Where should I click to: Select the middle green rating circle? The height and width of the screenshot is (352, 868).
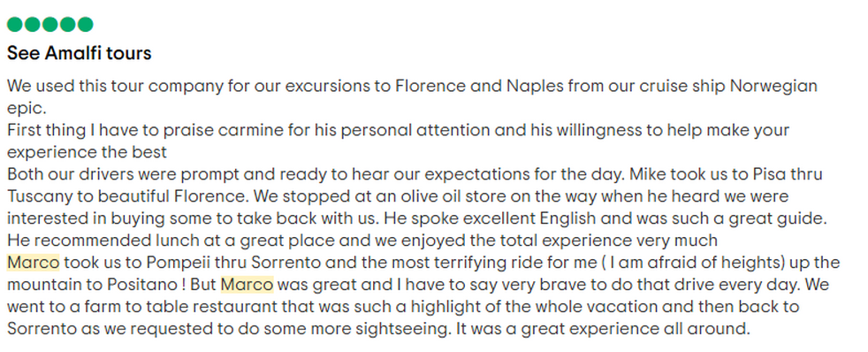[x=50, y=25]
